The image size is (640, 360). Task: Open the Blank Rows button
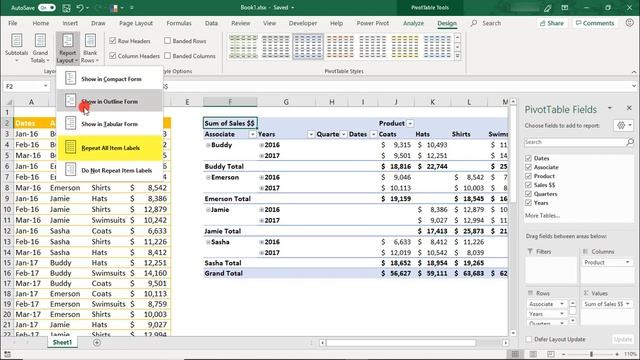coord(90,48)
